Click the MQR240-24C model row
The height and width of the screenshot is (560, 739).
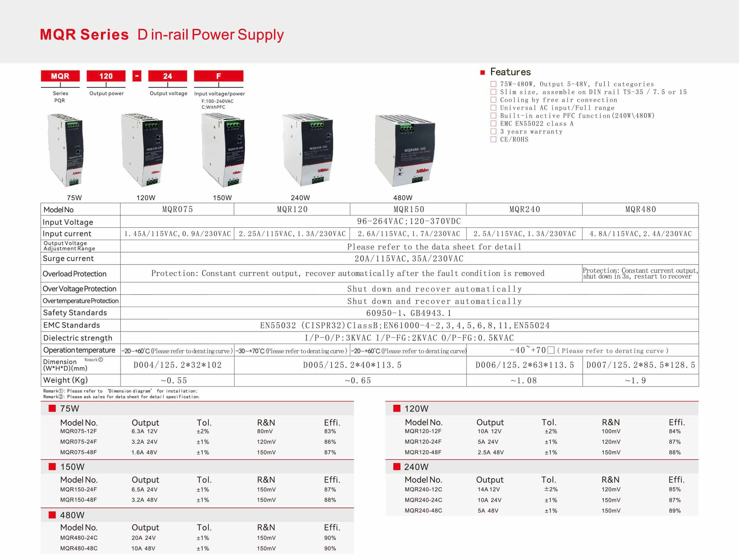coord(423,500)
